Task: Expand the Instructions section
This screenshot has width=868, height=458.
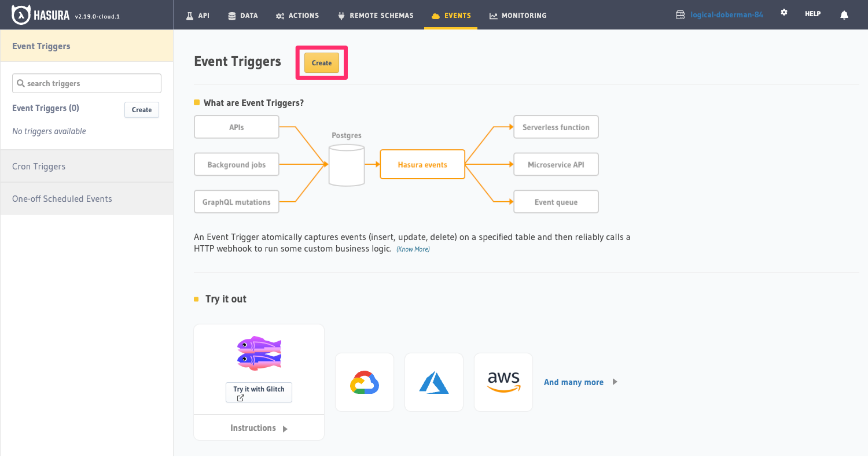Action: coord(259,429)
